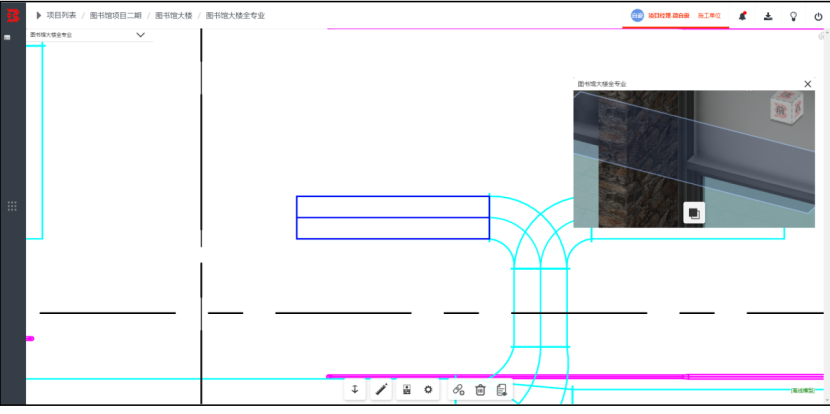Viewport: 830px width, 414px height.
Task: Select 图书馆大楼全专业 breadcrumb item
Action: [235, 15]
